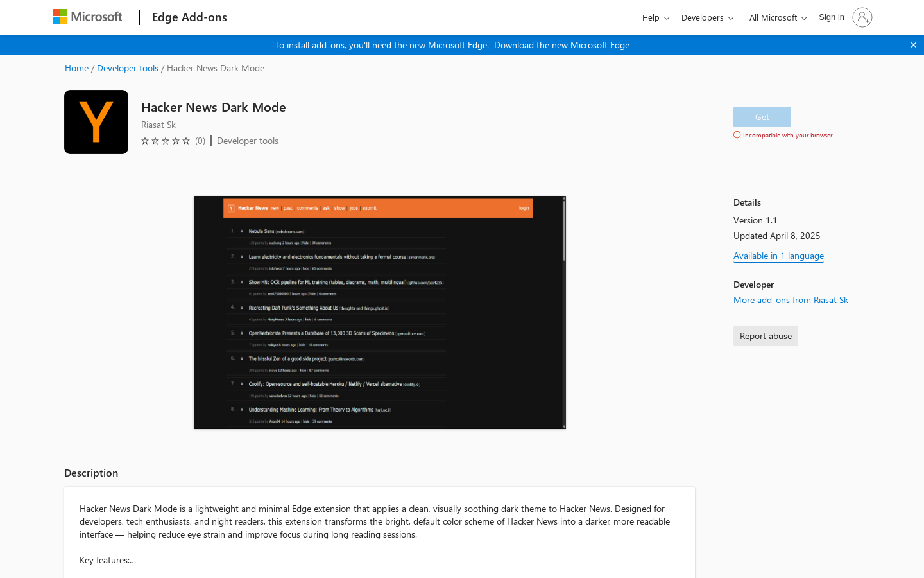Click the Hacker News Dark Mode icon
This screenshot has width=924, height=578.
point(96,122)
